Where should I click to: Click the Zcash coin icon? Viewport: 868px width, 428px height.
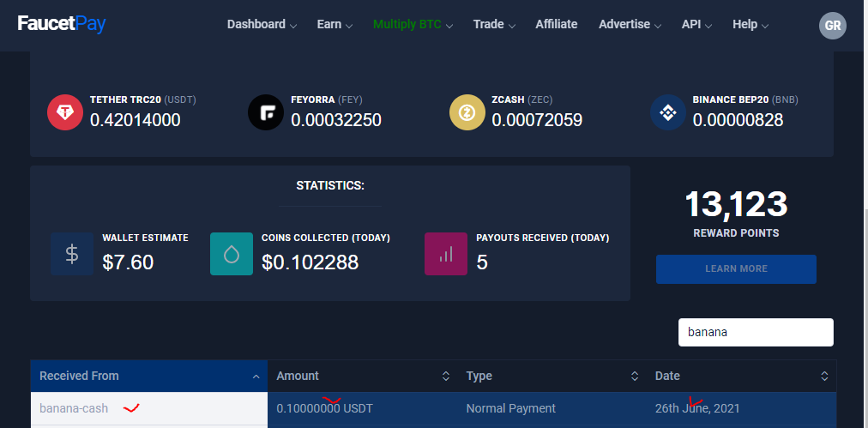pyautogui.click(x=467, y=112)
